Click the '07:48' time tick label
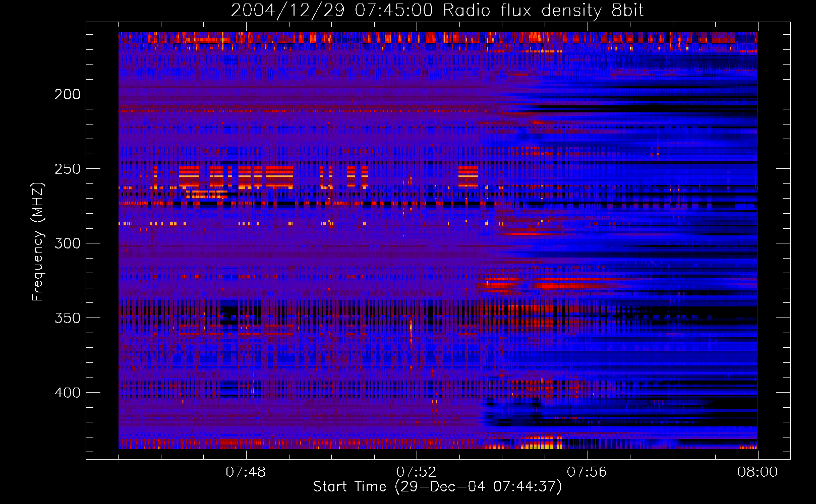 coord(246,472)
